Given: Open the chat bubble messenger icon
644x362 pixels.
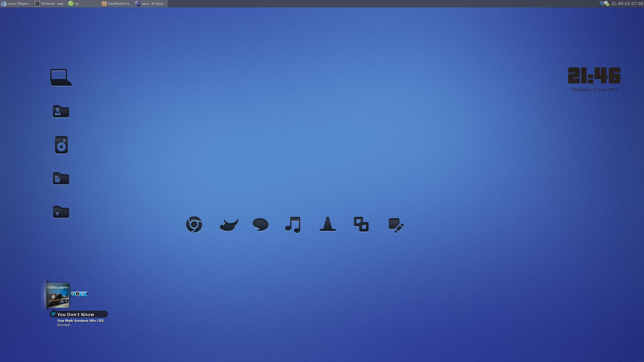Looking at the screenshot, I should (x=260, y=224).
